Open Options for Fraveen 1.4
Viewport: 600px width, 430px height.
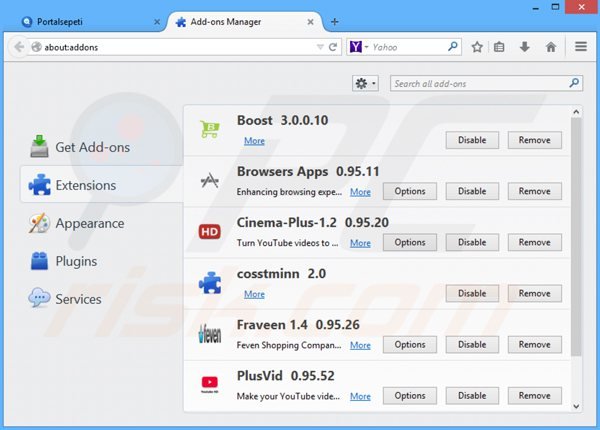coord(410,344)
